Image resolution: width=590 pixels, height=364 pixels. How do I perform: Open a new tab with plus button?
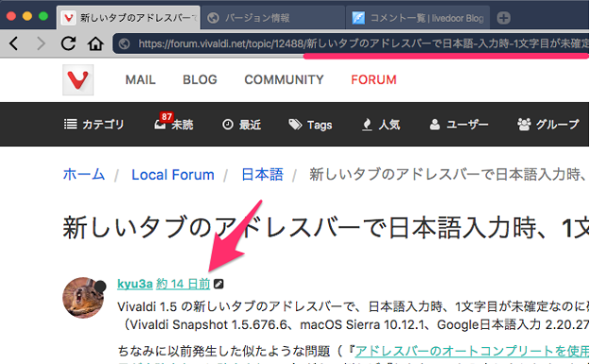[x=503, y=18]
